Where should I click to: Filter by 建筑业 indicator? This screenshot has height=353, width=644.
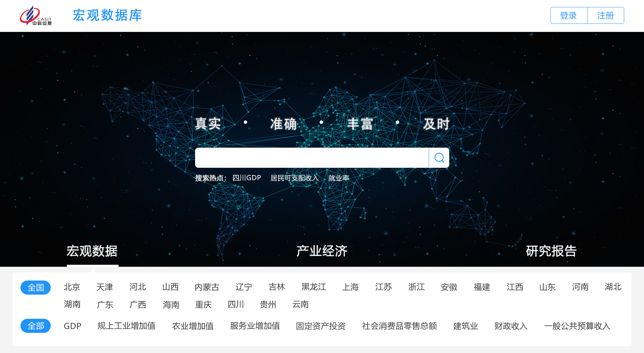point(465,326)
